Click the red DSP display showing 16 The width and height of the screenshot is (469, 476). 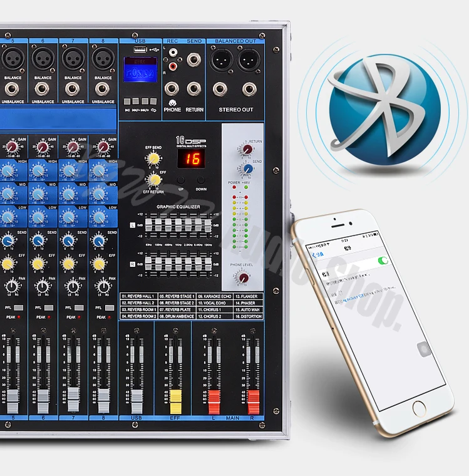coord(191,158)
